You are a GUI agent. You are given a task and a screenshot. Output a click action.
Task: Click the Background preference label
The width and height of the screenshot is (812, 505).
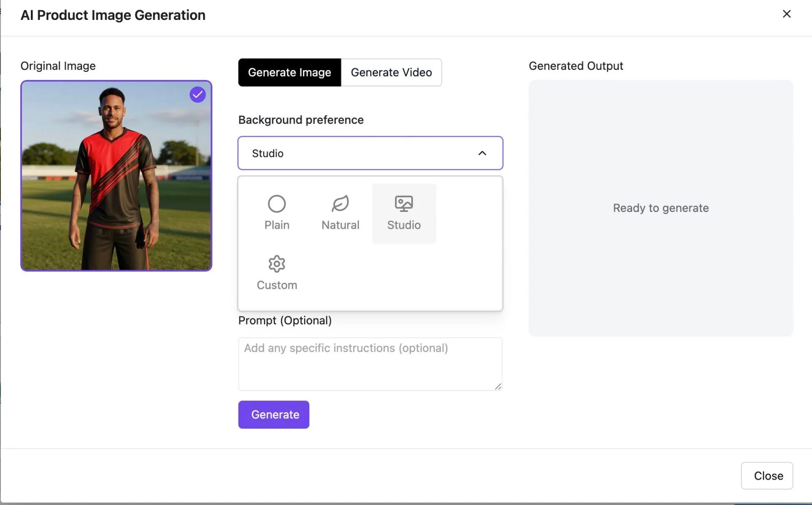point(301,120)
